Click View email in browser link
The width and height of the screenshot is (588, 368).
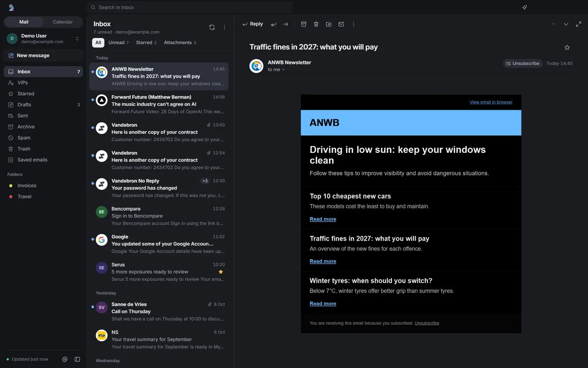[491, 102]
